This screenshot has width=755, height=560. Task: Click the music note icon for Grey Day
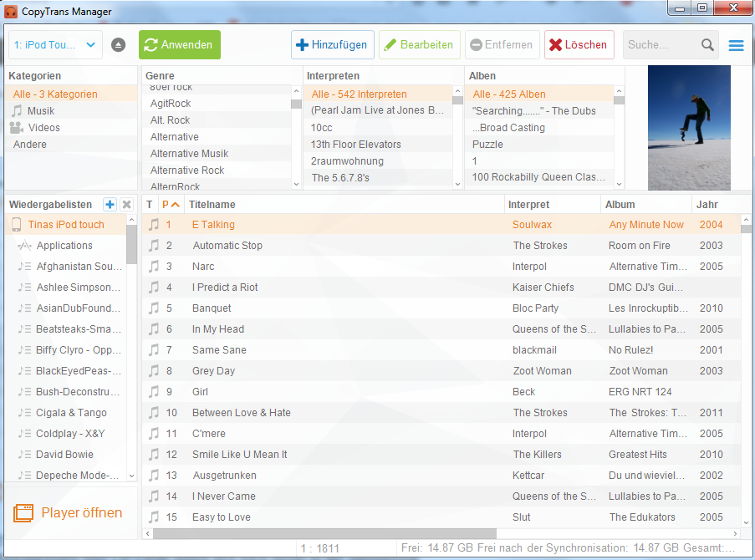pyautogui.click(x=154, y=371)
